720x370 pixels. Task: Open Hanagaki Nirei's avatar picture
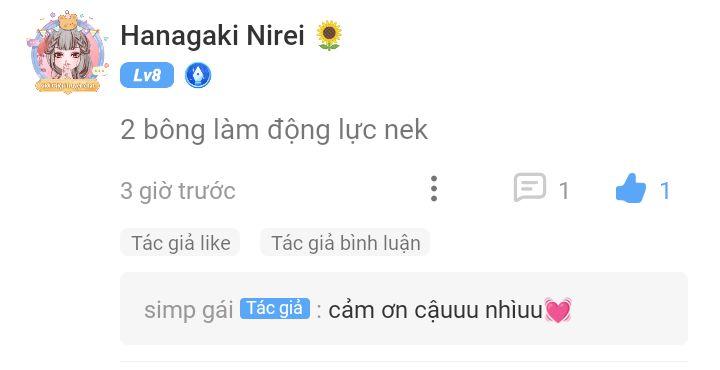point(68,53)
